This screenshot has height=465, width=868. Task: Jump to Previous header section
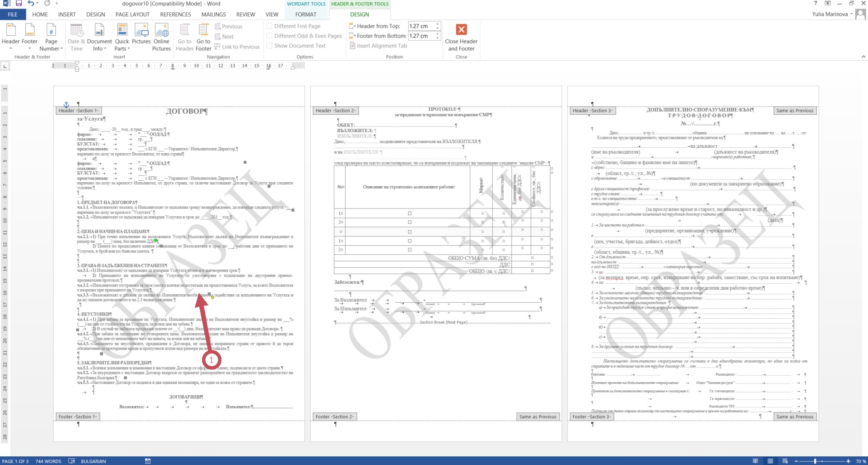(229, 26)
